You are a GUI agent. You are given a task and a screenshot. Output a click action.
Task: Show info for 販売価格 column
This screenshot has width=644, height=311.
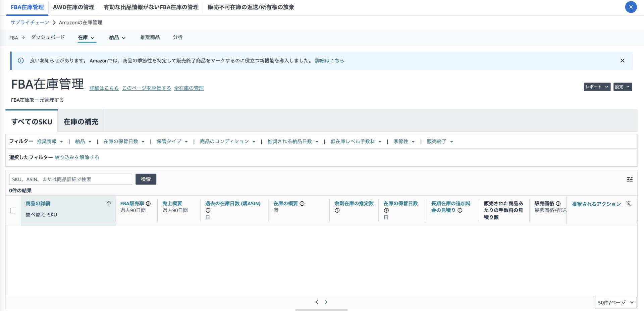[558, 203]
